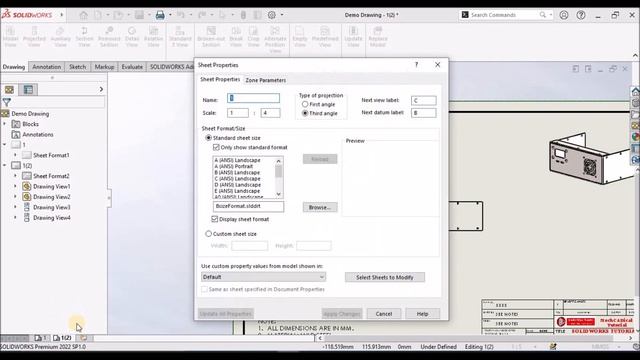Click the Broken-out Section tool

[211, 37]
